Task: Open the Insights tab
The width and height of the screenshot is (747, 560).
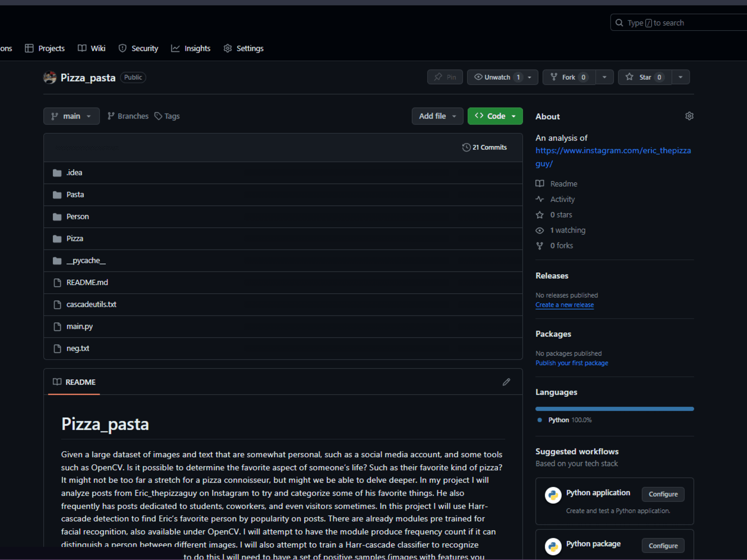Action: (x=191, y=48)
